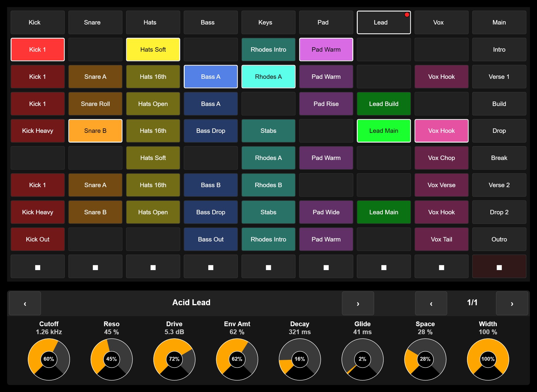Launch the Drop 2 scene
Screen dimensions: 537x392
point(499,212)
